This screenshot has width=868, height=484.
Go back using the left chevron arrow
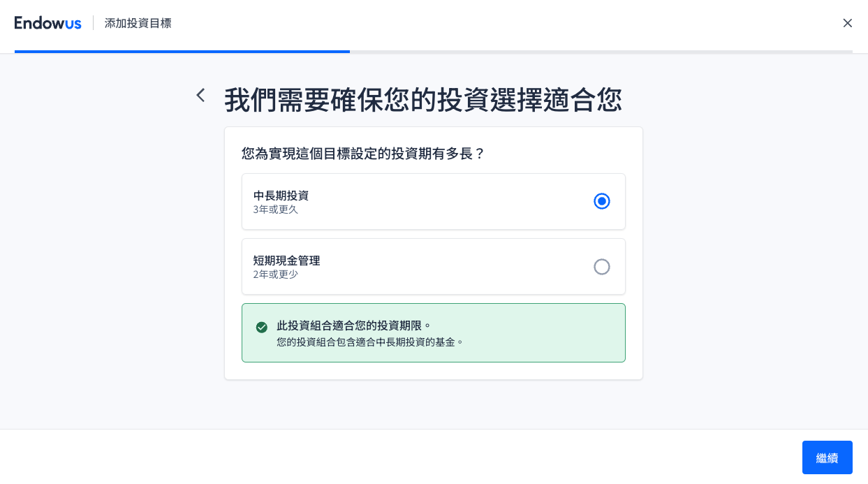[200, 95]
